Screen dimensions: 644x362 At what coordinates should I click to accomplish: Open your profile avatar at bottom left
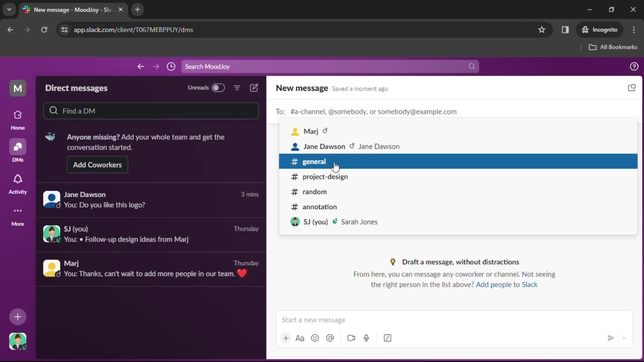pos(17,341)
